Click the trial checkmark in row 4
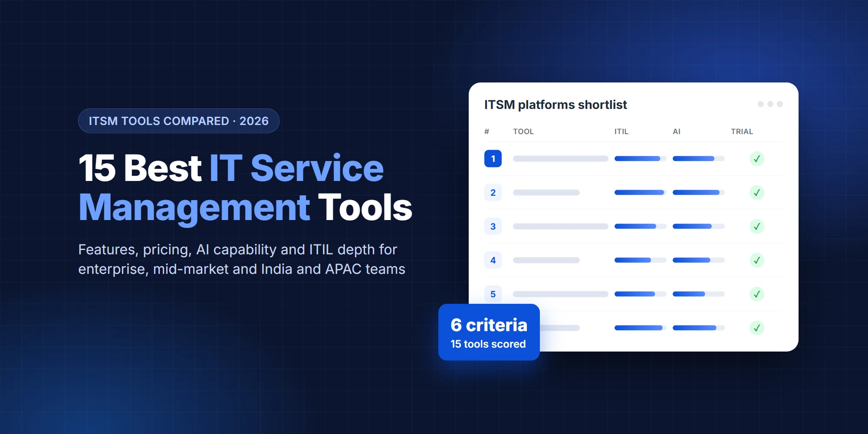 coord(757,260)
